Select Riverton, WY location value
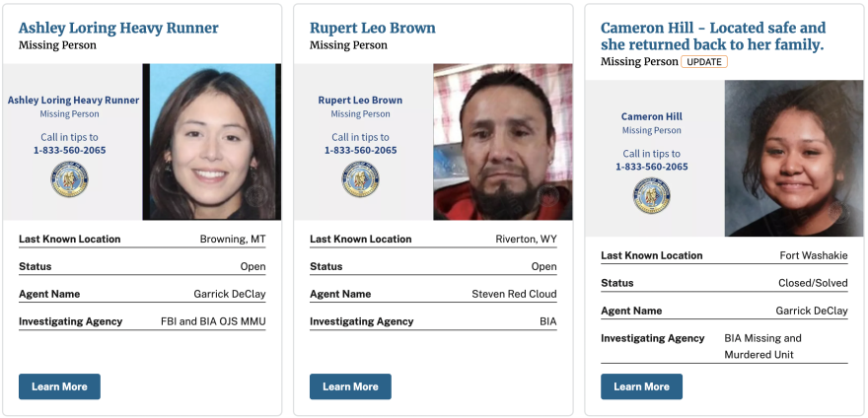This screenshot has width=868, height=418. pos(526,240)
